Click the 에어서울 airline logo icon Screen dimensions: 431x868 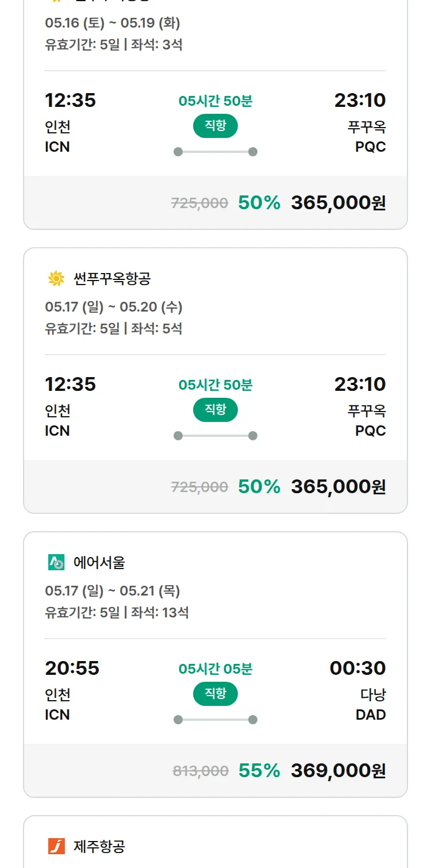pyautogui.click(x=56, y=563)
